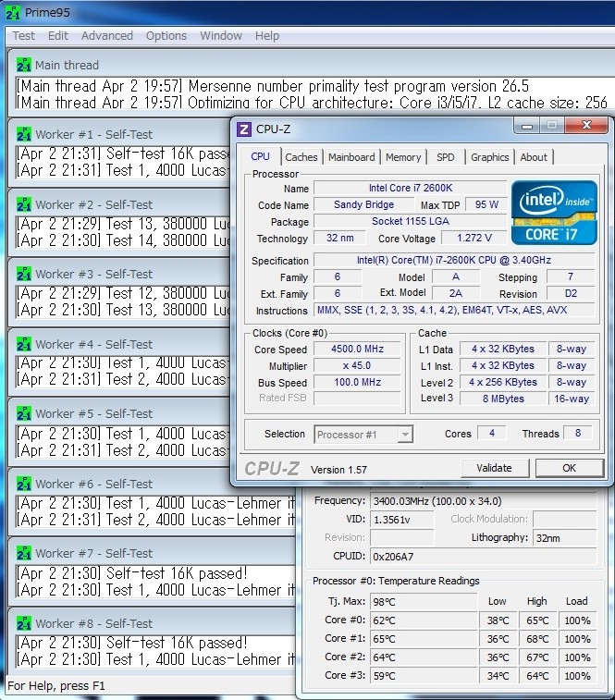Viewport: 615px width, 700px height.
Task: Click the VID value 1.3561v
Action: click(401, 520)
